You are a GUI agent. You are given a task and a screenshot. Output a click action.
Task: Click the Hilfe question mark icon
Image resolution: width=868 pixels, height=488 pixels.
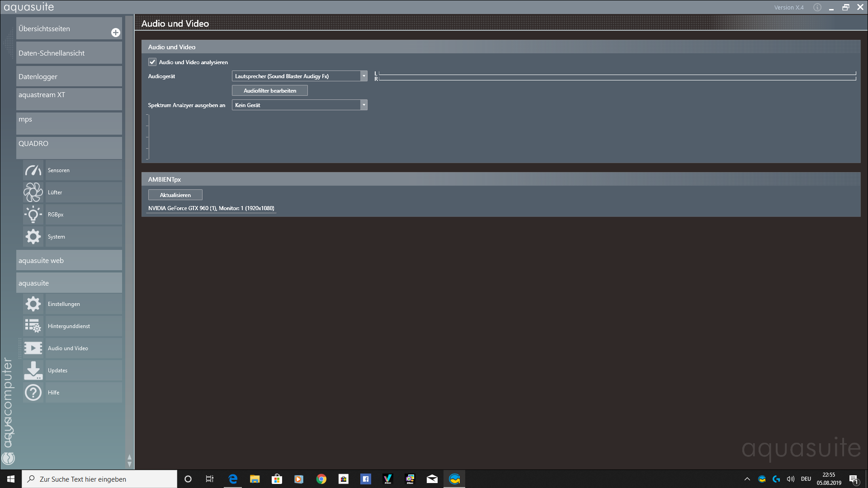(33, 393)
